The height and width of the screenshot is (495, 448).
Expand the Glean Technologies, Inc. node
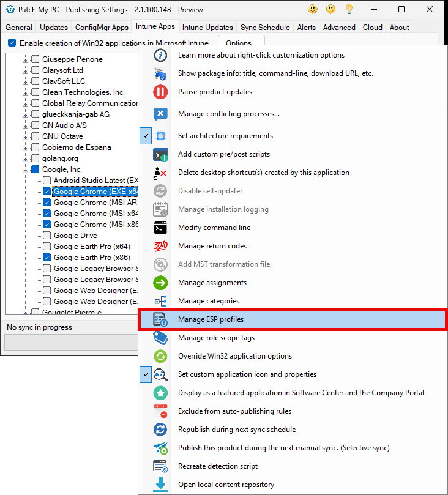click(25, 93)
